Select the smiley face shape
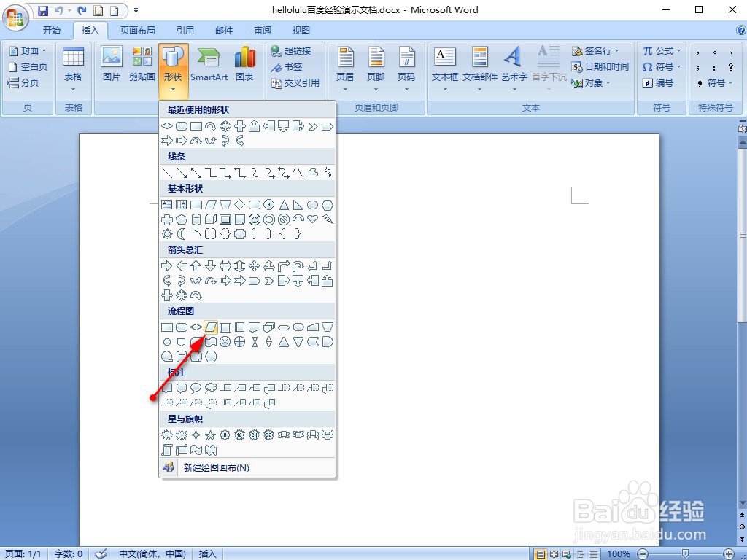This screenshot has height=560, width=747. [255, 219]
